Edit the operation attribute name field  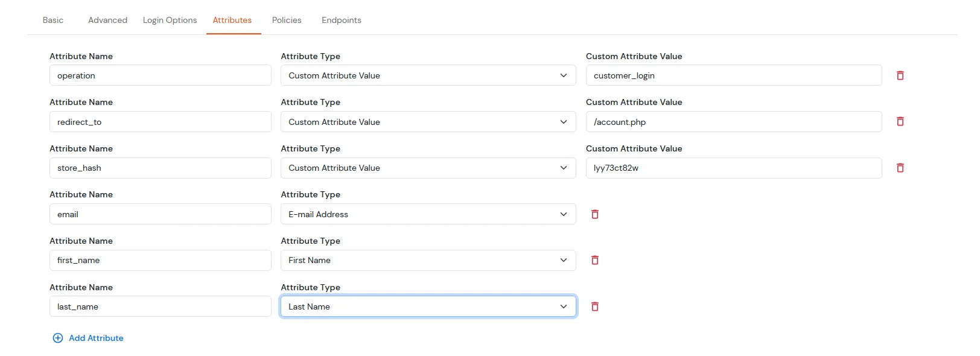[160, 75]
